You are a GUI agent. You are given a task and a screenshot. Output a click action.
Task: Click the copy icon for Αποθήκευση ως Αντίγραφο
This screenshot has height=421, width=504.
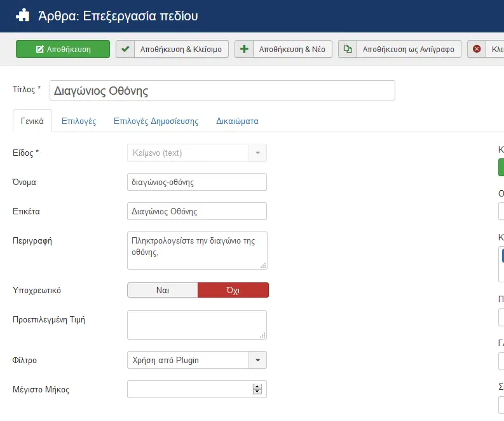click(x=348, y=49)
